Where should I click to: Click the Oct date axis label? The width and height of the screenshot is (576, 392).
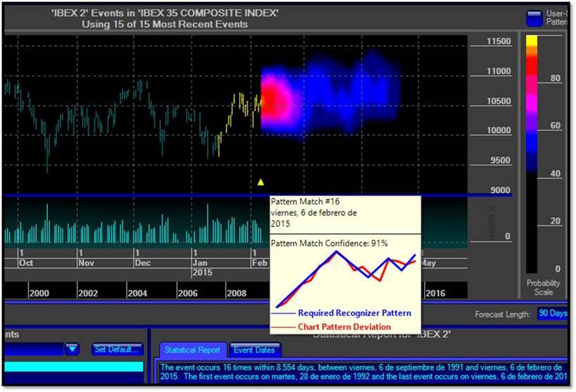click(26, 263)
